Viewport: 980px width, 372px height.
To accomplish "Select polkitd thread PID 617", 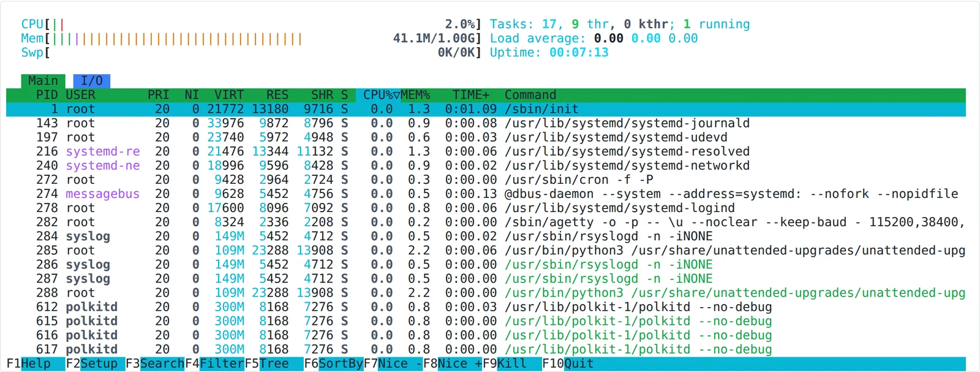I will pyautogui.click(x=486, y=349).
